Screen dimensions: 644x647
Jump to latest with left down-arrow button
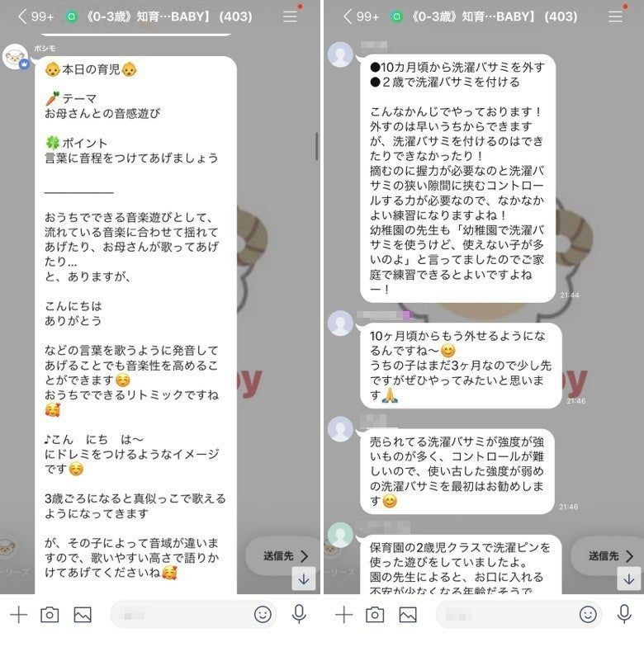(x=304, y=579)
